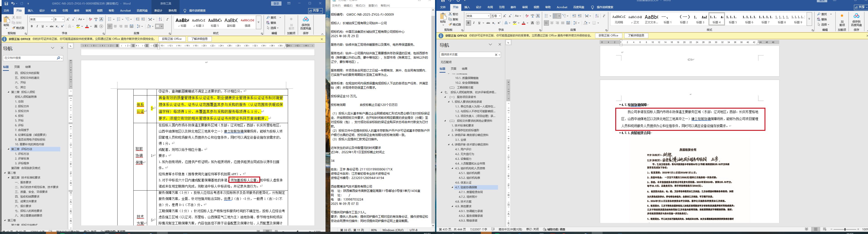Toggle paragraph marks display in left Word
This screenshot has width=868, height=234.
click(x=167, y=19)
